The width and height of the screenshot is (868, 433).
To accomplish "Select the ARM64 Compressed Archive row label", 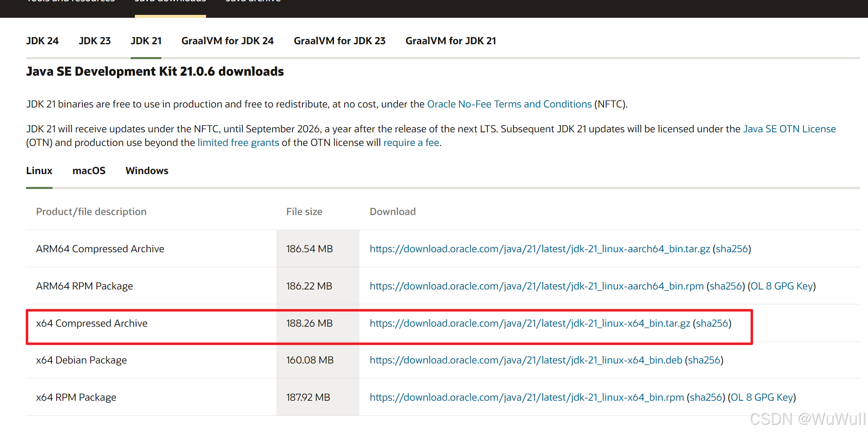I will (x=100, y=249).
